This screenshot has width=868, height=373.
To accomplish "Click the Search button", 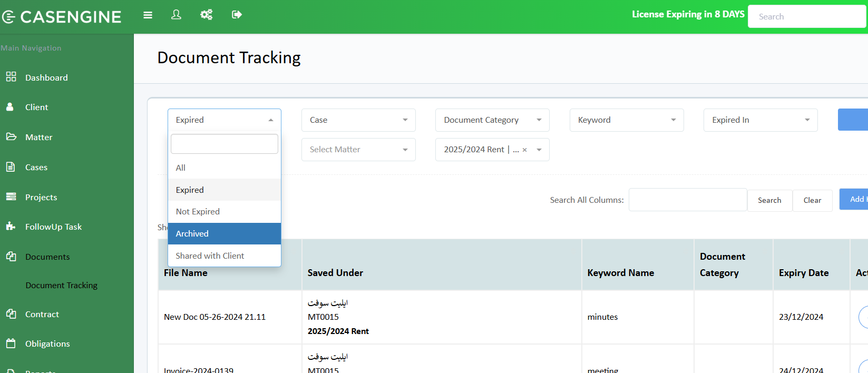I will 769,200.
